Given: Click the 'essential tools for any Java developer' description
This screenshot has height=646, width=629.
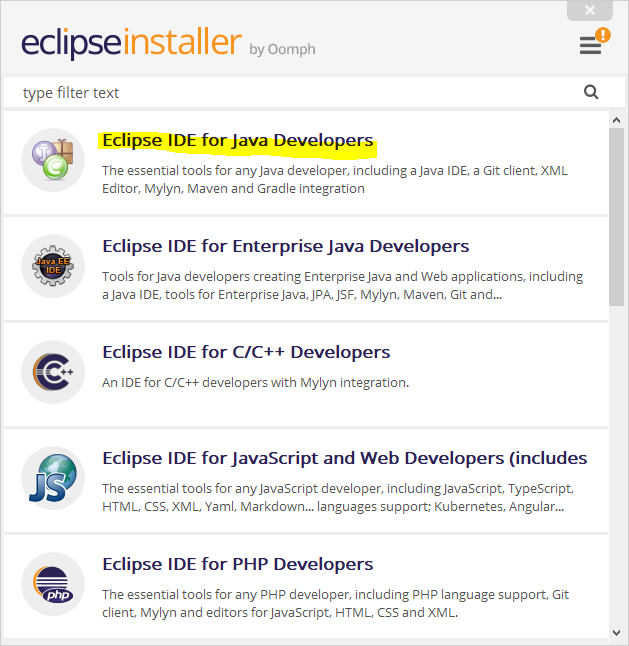Looking at the screenshot, I should (335, 180).
